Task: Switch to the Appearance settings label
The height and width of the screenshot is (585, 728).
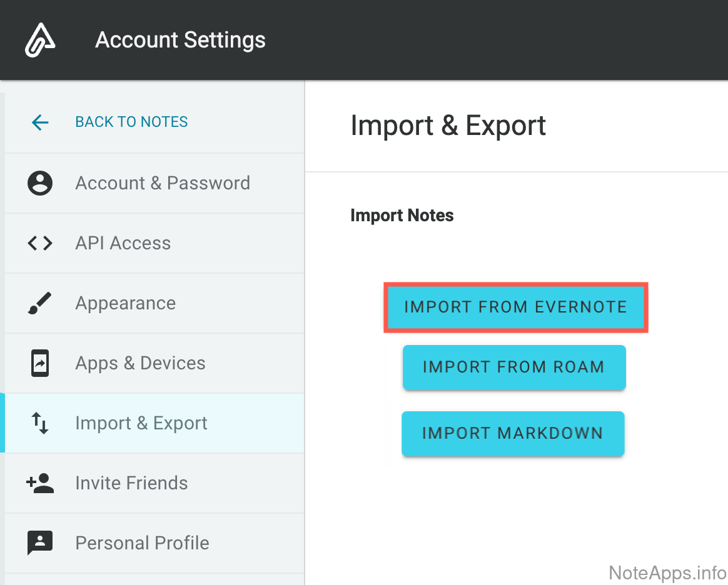Action: pyautogui.click(x=126, y=303)
